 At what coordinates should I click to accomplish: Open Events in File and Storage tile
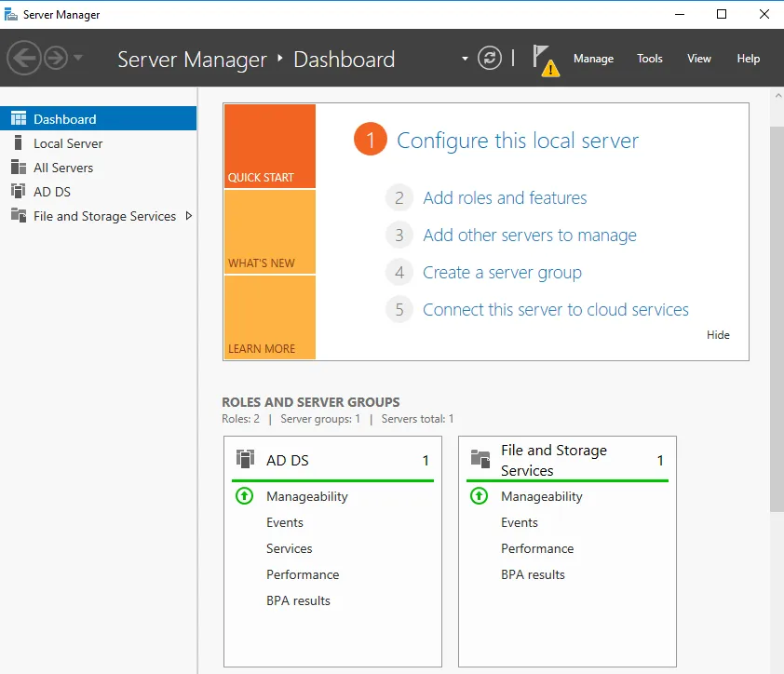[520, 522]
